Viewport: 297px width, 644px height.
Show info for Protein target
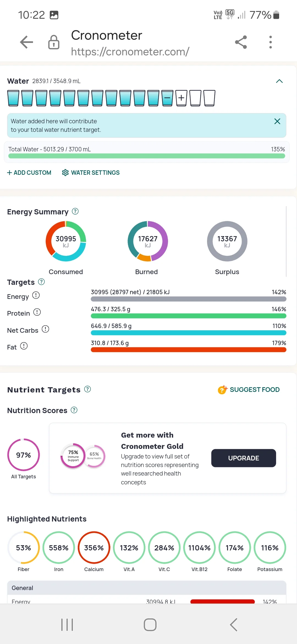(37, 312)
